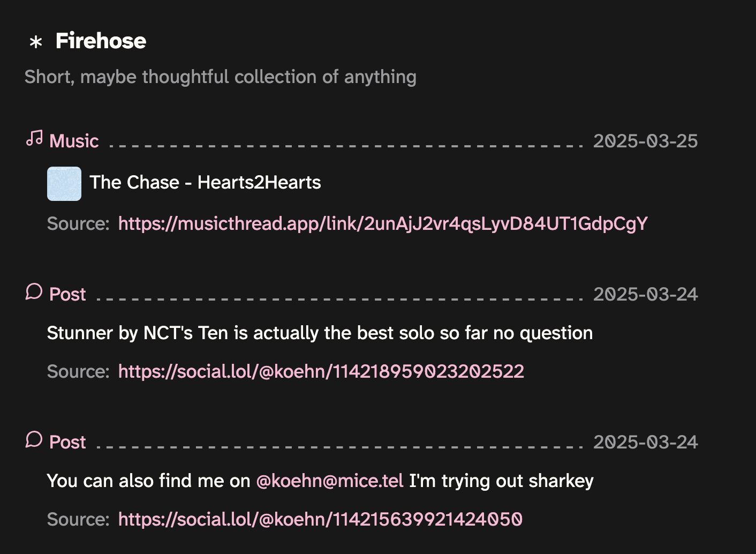The height and width of the screenshot is (554, 756).
Task: Click the Stunner by NCT's Ten post text
Action: [320, 333]
